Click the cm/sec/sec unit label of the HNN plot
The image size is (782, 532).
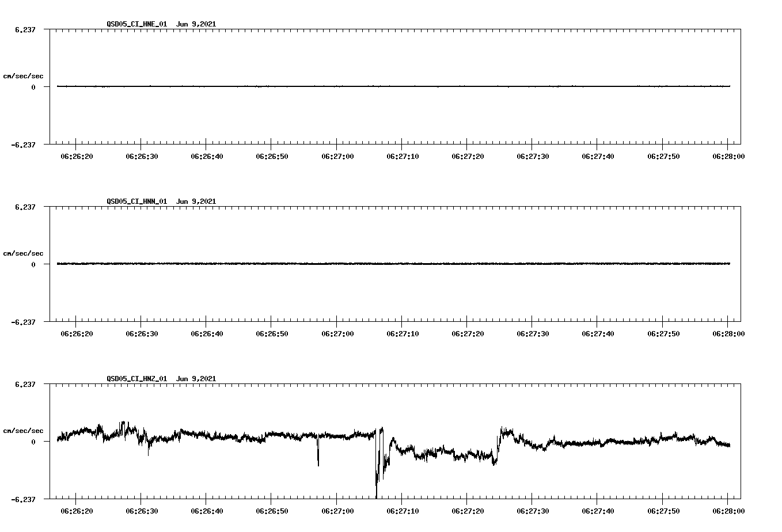pos(23,253)
